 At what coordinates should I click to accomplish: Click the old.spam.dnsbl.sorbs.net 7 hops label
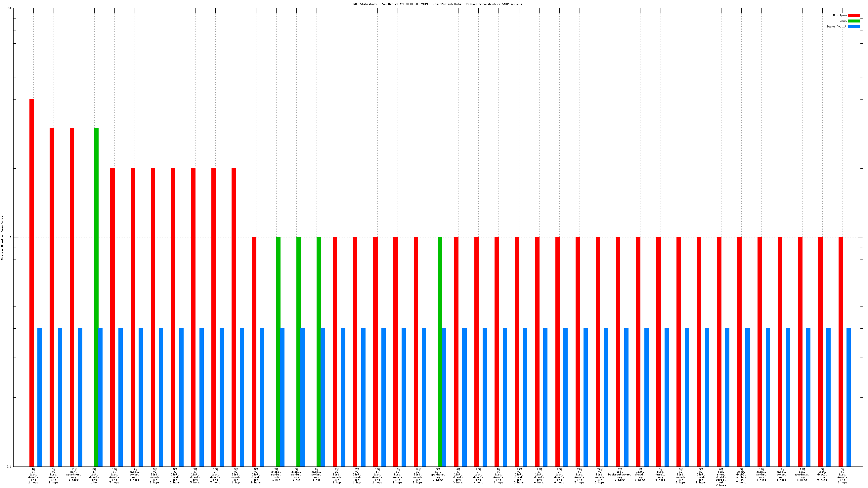(x=721, y=477)
